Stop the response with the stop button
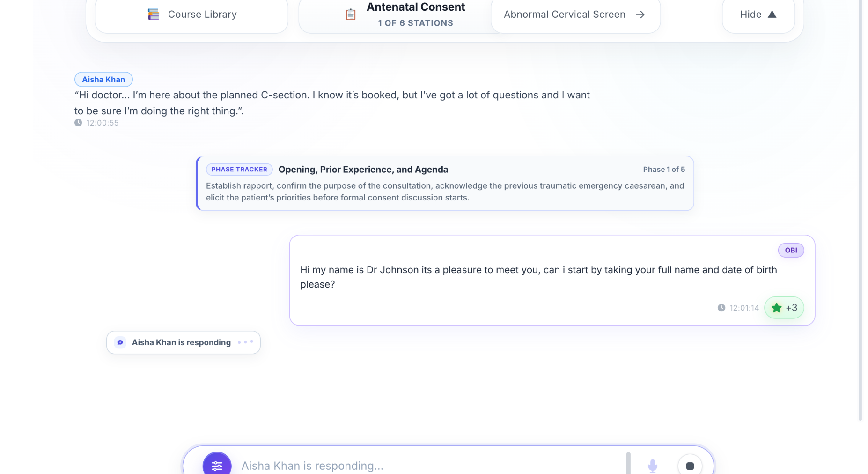The width and height of the screenshot is (868, 474). click(690, 466)
